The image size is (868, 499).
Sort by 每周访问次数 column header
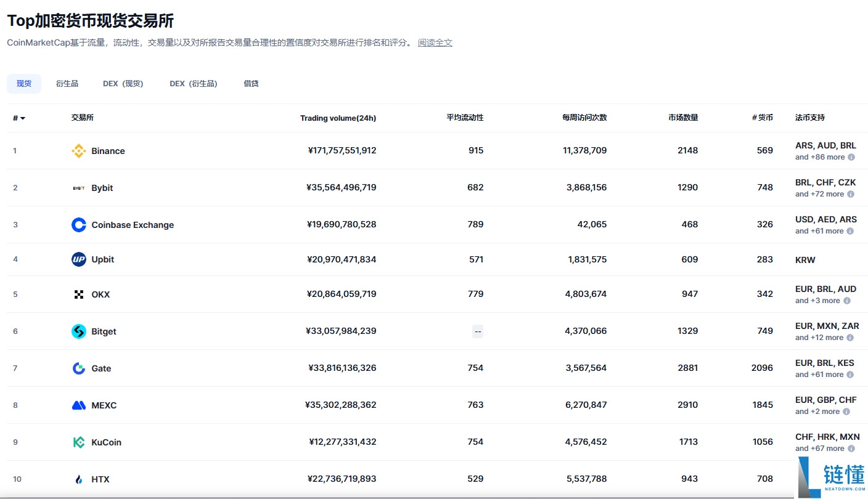[x=584, y=118]
